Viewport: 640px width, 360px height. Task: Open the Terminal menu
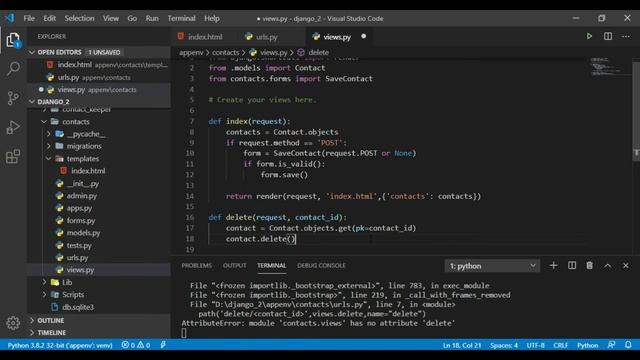(181, 18)
